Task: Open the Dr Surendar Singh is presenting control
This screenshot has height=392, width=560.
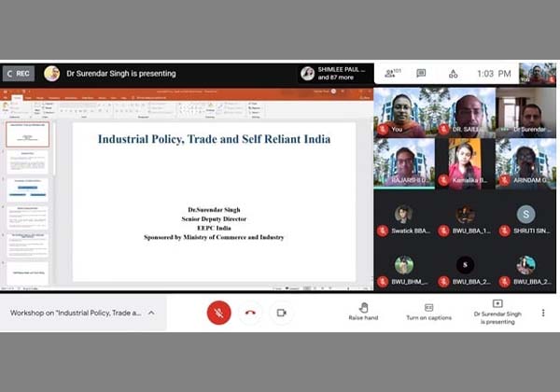Action: pyautogui.click(x=497, y=312)
